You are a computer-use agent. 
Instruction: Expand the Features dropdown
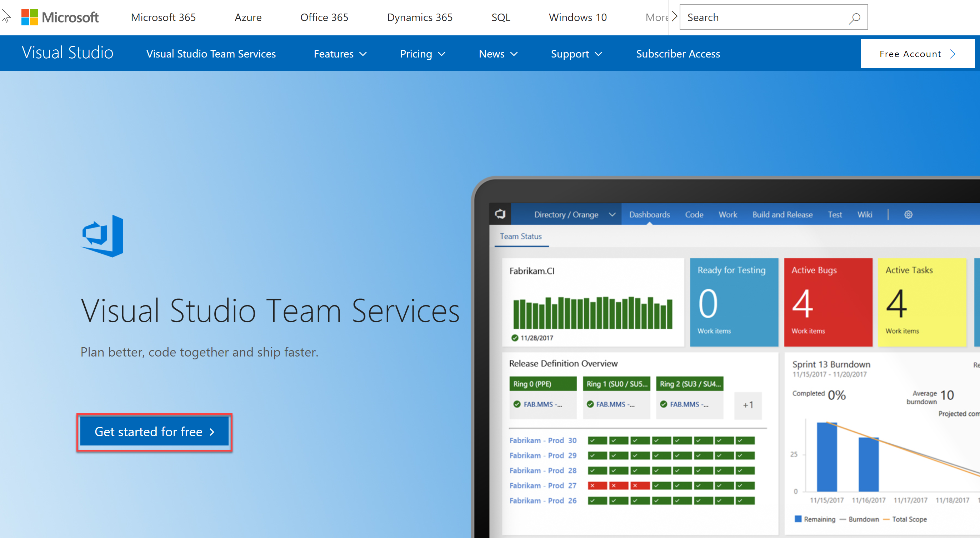click(x=340, y=54)
